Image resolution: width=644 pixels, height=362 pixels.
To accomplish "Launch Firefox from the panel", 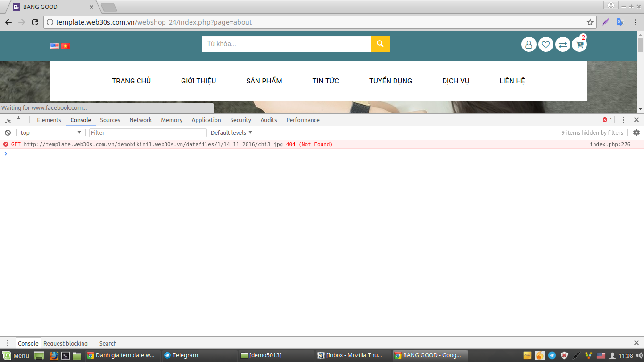I will [x=54, y=355].
